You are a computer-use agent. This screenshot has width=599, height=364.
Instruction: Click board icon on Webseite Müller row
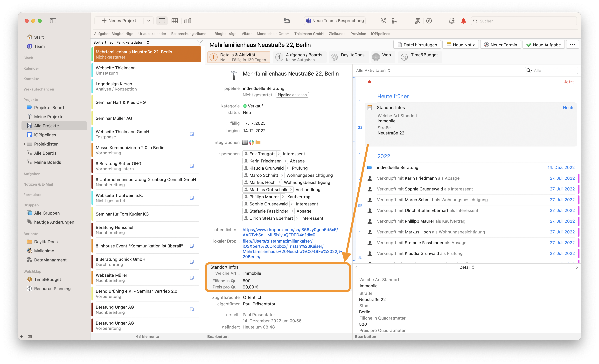[x=192, y=277]
